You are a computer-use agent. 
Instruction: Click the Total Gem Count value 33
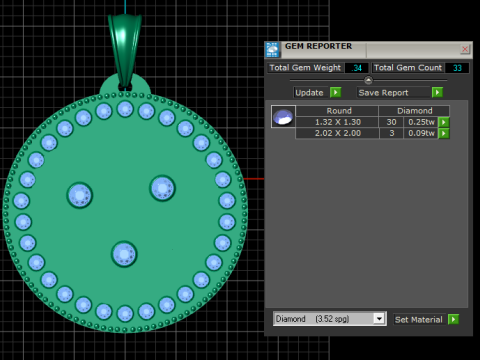tap(457, 68)
